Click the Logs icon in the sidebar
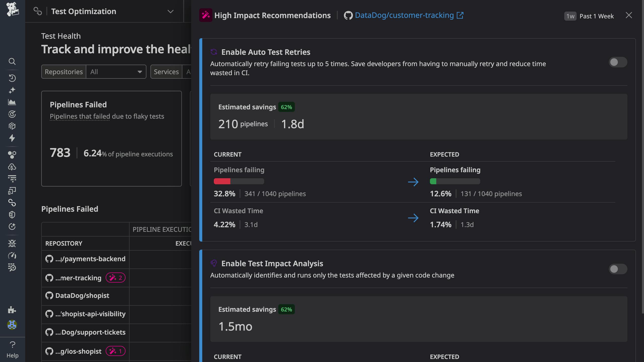This screenshot has width=644, height=362. [12, 178]
